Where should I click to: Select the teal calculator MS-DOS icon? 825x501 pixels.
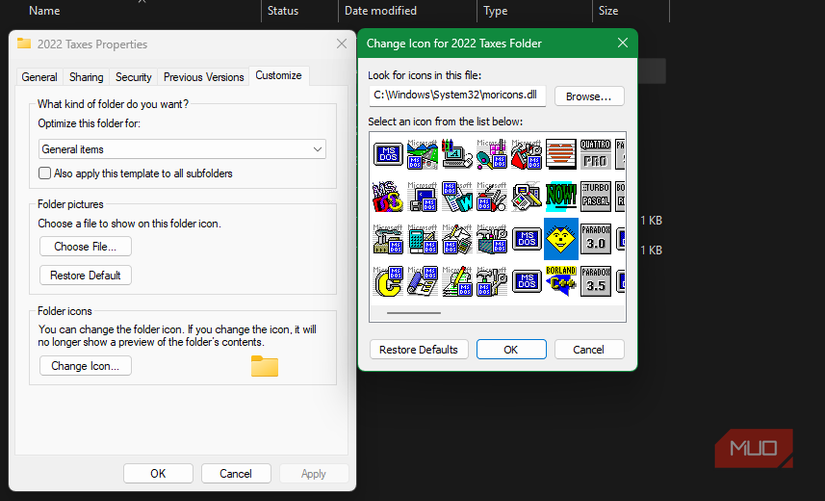coord(422,239)
